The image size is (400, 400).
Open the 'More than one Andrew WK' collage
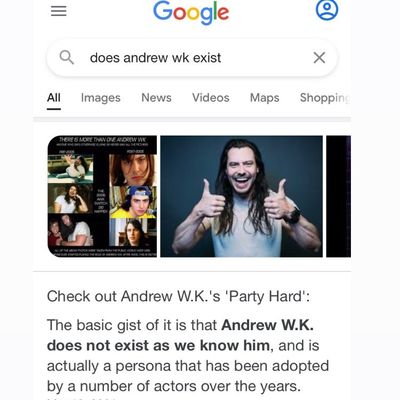[102, 196]
